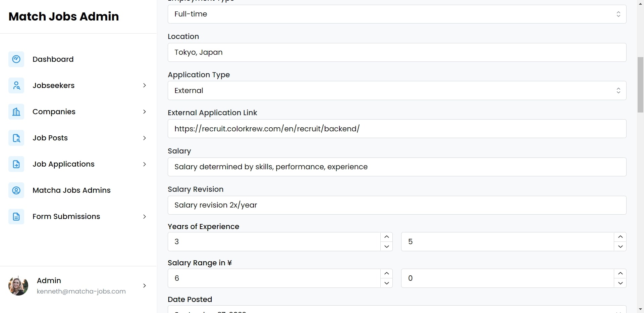
Task: Click the Job Posts document-search icon
Action: click(x=16, y=138)
